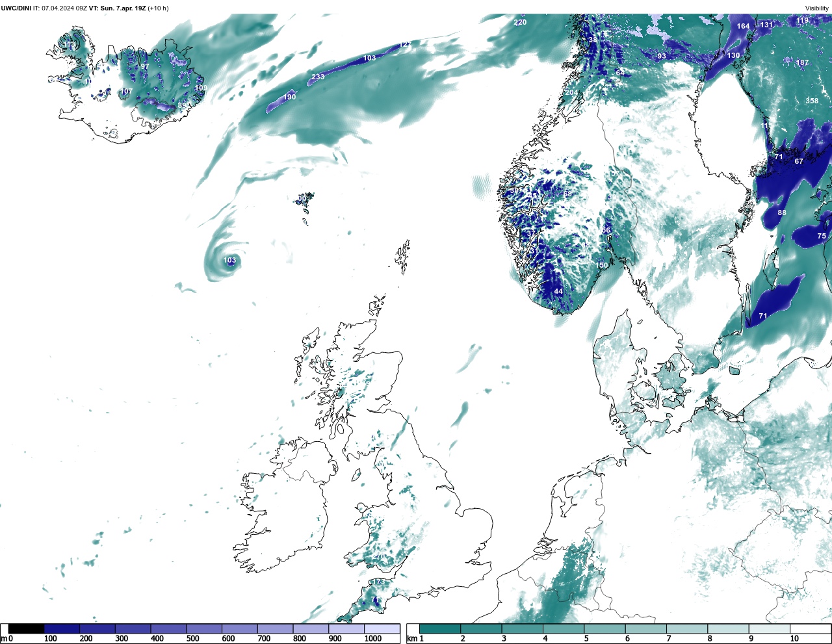Screen dimensions: 832x644
Task: Click the '233' visibility value on map
Action: pyautogui.click(x=318, y=77)
